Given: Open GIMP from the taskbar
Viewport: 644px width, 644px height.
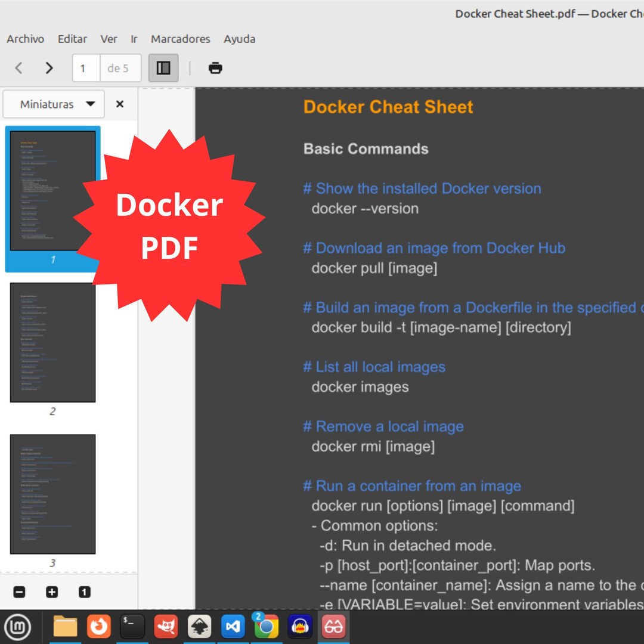Looking at the screenshot, I should (166, 626).
